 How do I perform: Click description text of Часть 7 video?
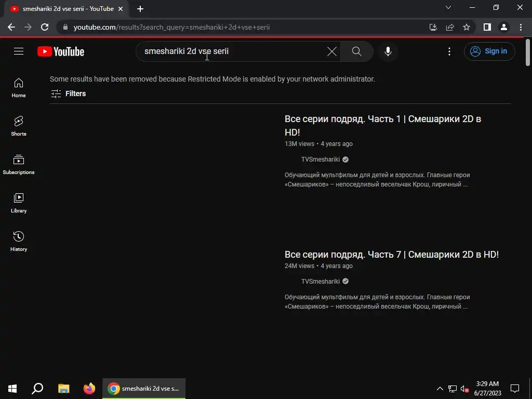(377, 302)
